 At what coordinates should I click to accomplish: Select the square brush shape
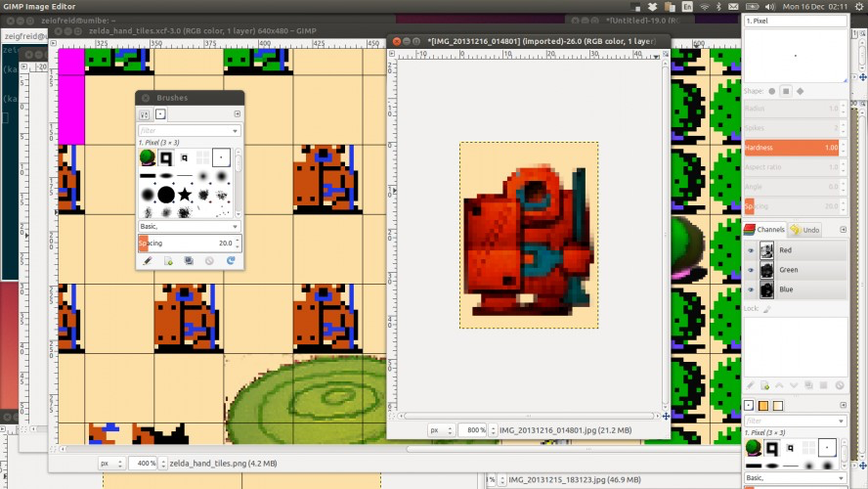pos(786,91)
